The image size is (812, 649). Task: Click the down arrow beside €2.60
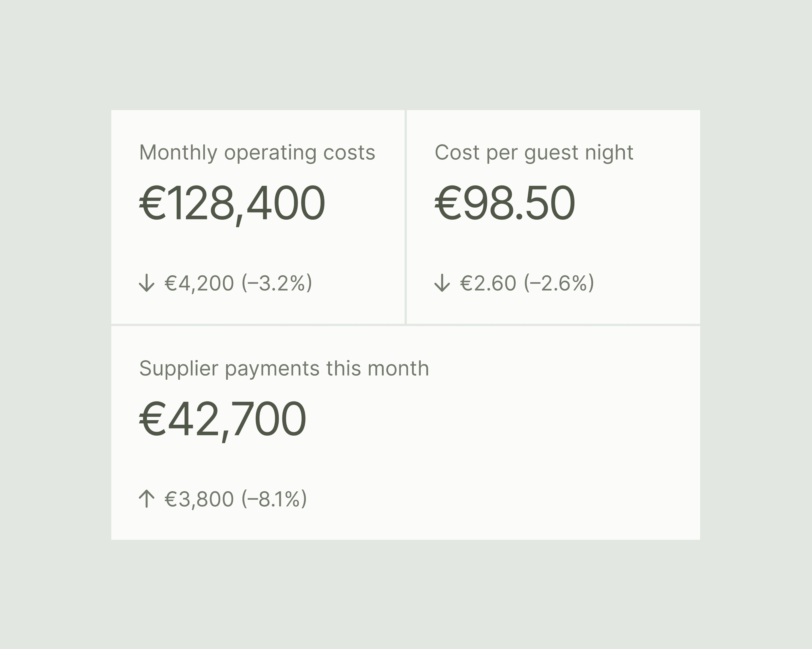pyautogui.click(x=442, y=283)
